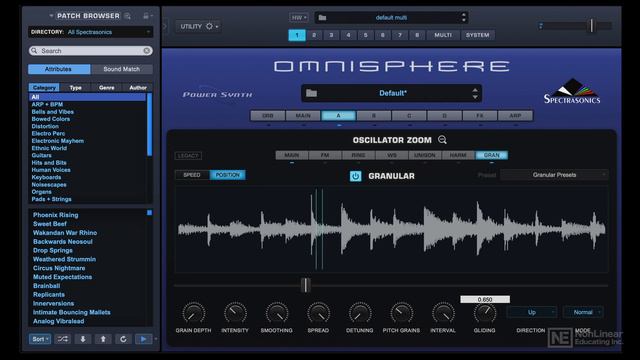
Task: Select the Author filter column
Action: (x=138, y=88)
